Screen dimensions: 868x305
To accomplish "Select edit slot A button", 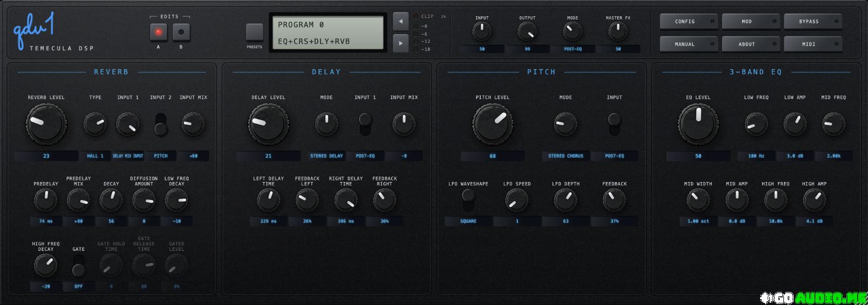I will point(158,32).
